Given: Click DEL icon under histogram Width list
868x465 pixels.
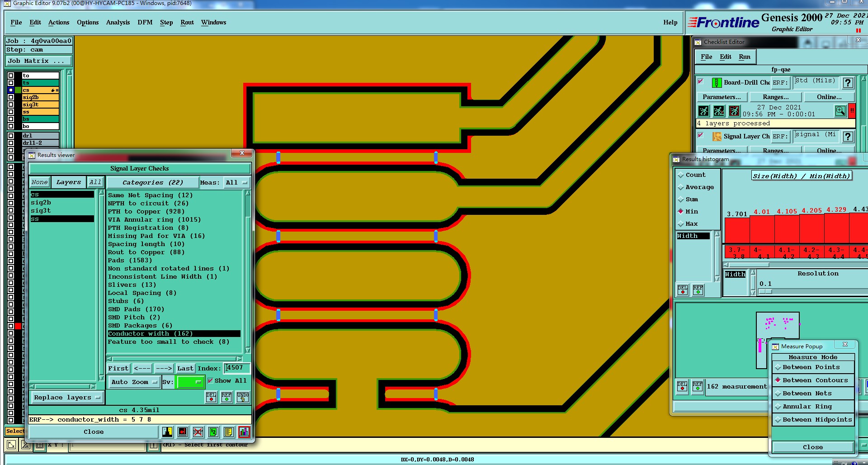Looking at the screenshot, I should [683, 290].
